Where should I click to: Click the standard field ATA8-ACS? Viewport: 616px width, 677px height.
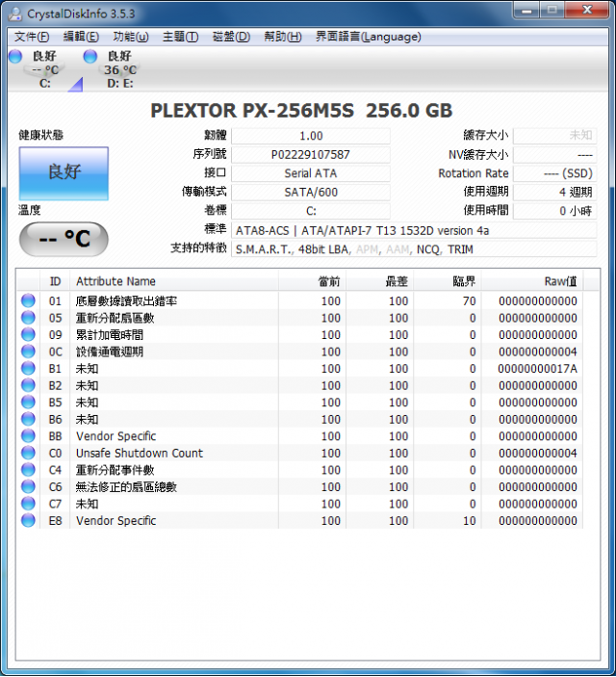(414, 230)
